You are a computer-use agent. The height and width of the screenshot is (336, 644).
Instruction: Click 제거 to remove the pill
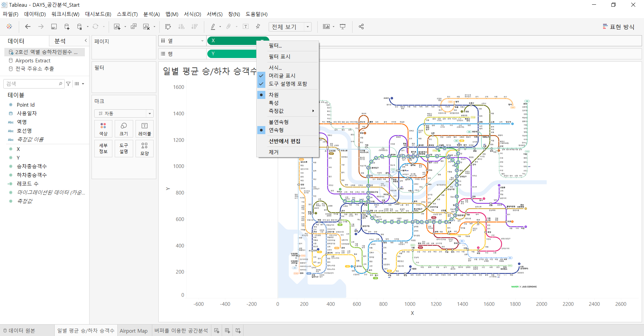click(287, 152)
